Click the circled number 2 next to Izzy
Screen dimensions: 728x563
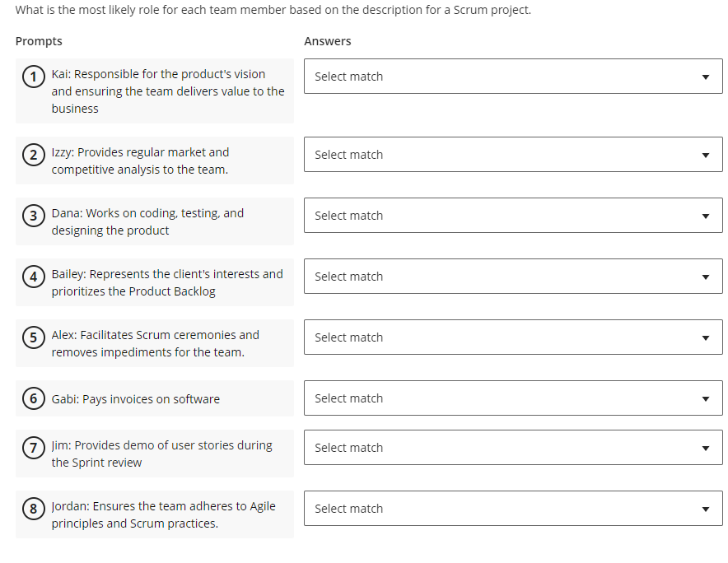point(33,153)
